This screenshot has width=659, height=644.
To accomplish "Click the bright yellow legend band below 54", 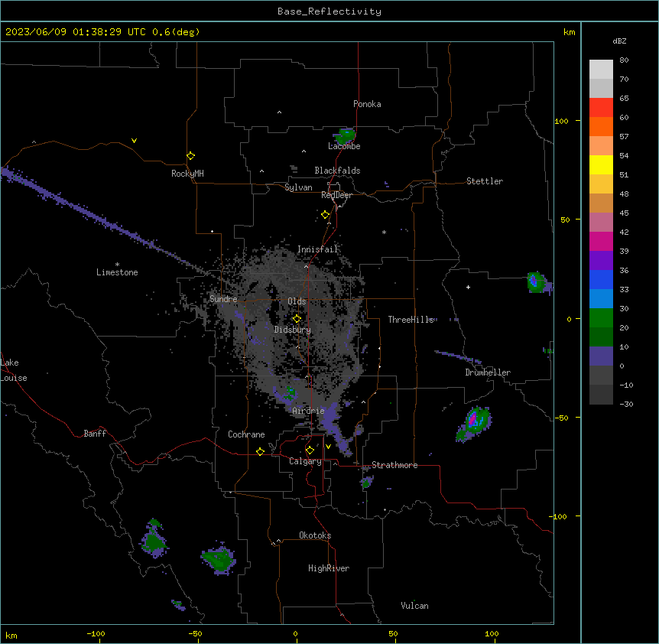I will tap(601, 164).
